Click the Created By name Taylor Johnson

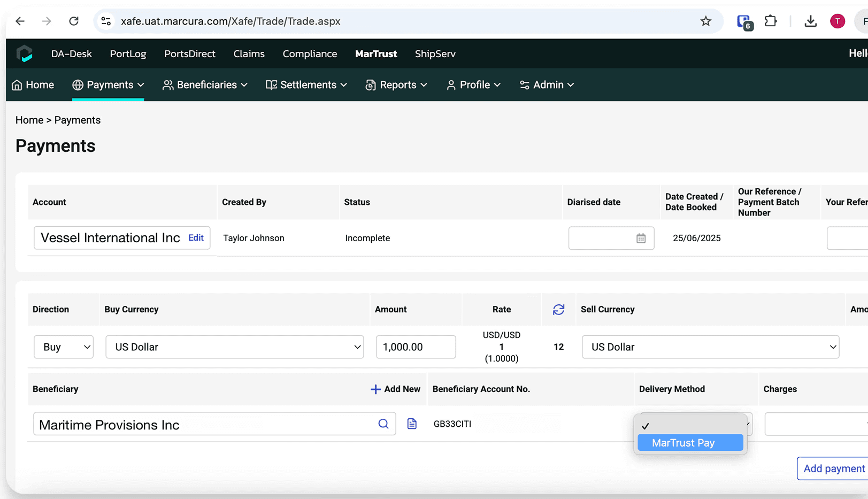click(254, 239)
